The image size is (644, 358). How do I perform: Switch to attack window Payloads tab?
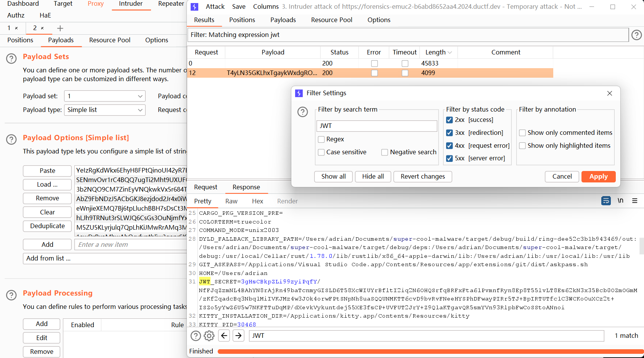coord(283,20)
